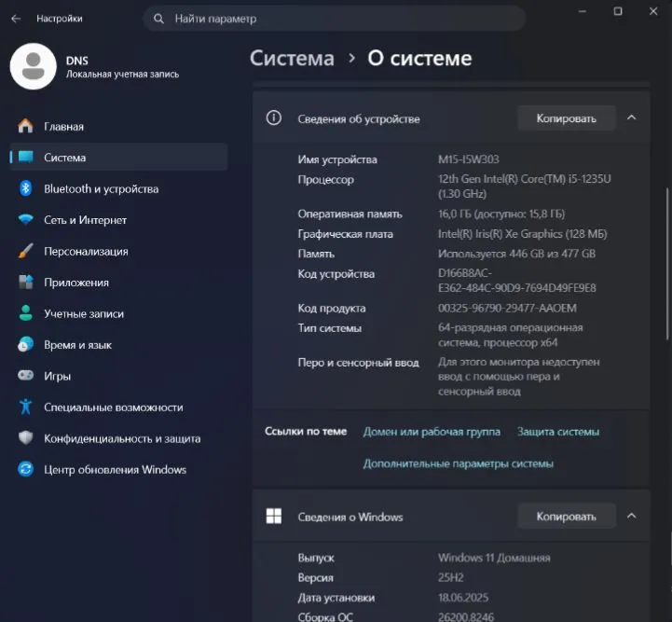Copy device info with Копировать button
The height and width of the screenshot is (622, 672).
[x=566, y=118]
